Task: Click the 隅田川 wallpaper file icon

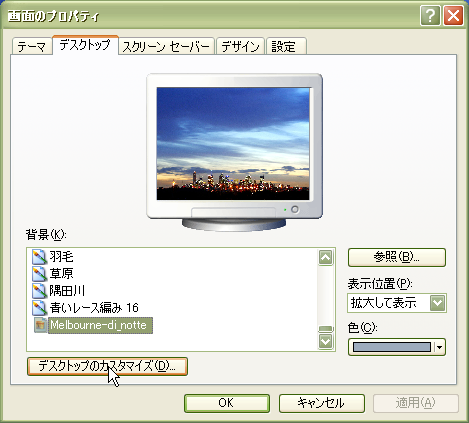Action: click(x=39, y=291)
